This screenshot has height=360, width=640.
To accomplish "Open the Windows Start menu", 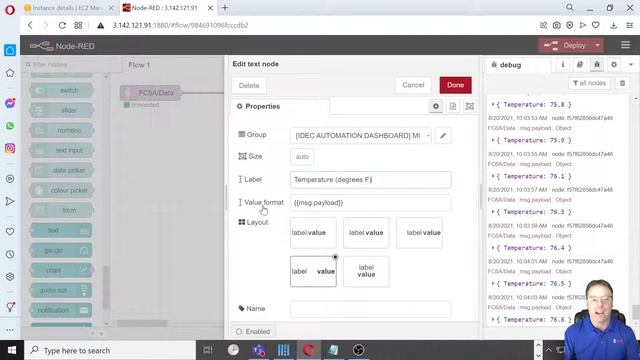I will click(x=12, y=350).
